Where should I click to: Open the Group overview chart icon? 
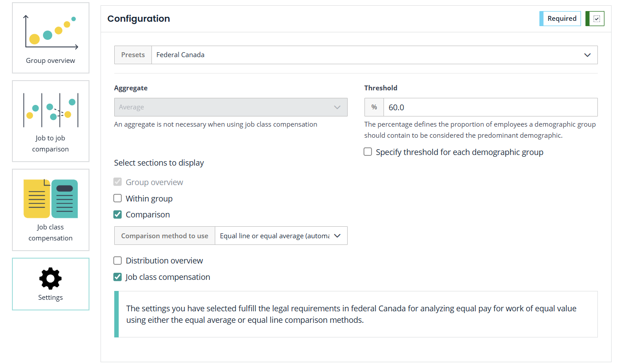[x=50, y=32]
